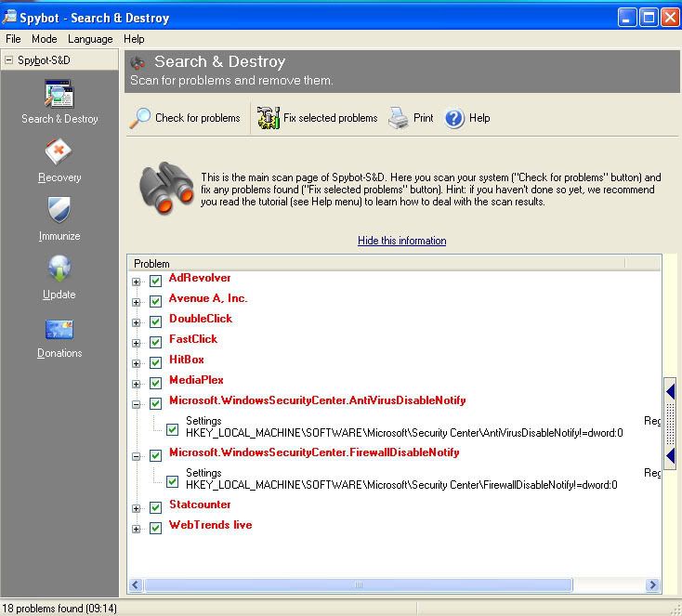
Task: Uncheck the Avenue A, Inc. checkbox
Action: point(155,301)
